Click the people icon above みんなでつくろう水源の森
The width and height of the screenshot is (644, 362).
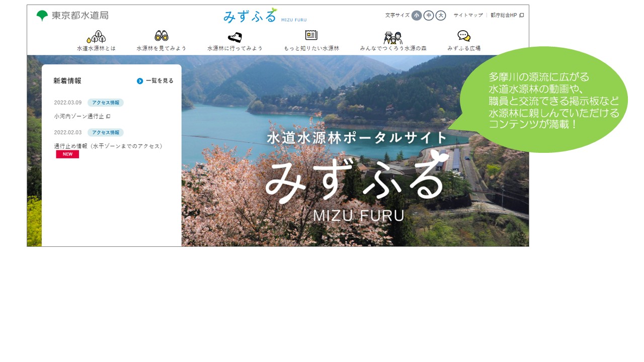[393, 37]
